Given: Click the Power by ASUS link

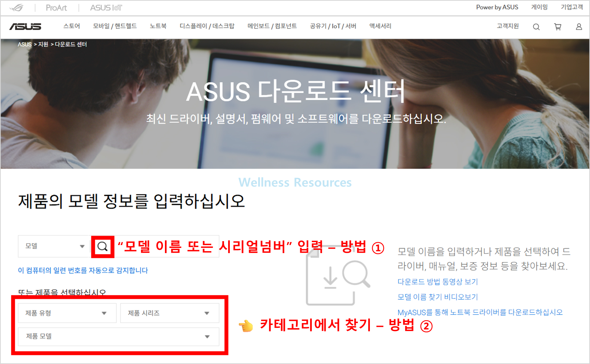Looking at the screenshot, I should (x=497, y=7).
